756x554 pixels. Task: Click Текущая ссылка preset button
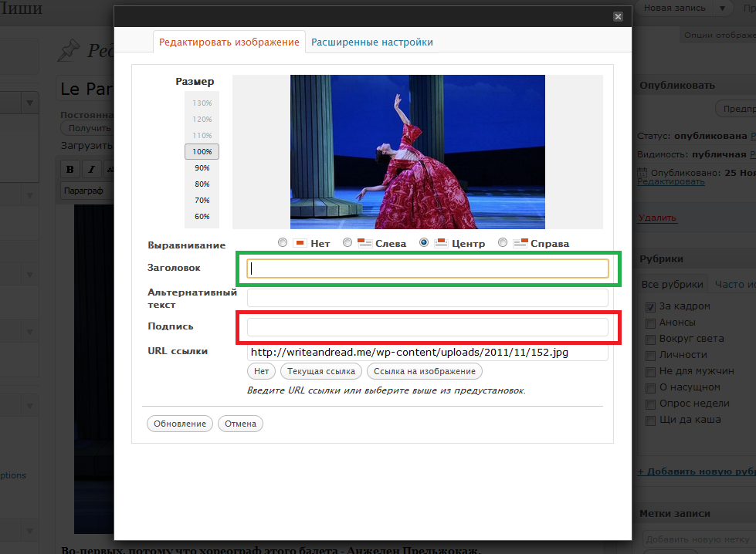point(321,371)
